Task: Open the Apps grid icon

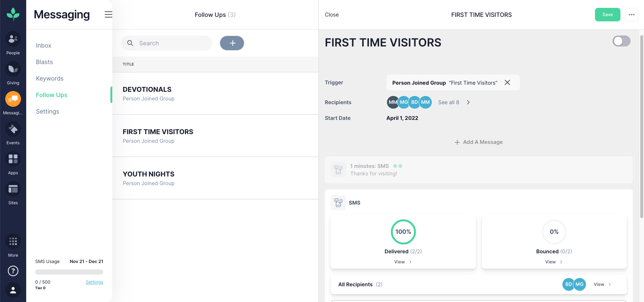Action: click(x=13, y=159)
